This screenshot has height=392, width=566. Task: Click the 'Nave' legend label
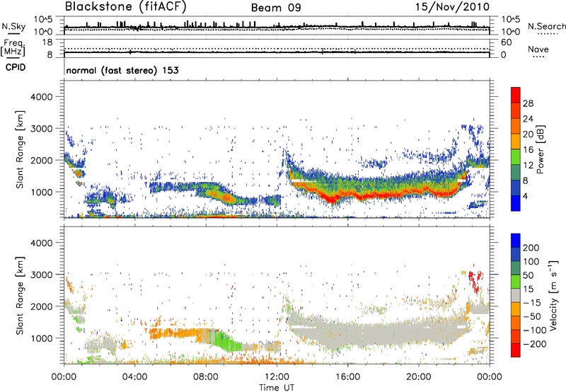coord(538,49)
